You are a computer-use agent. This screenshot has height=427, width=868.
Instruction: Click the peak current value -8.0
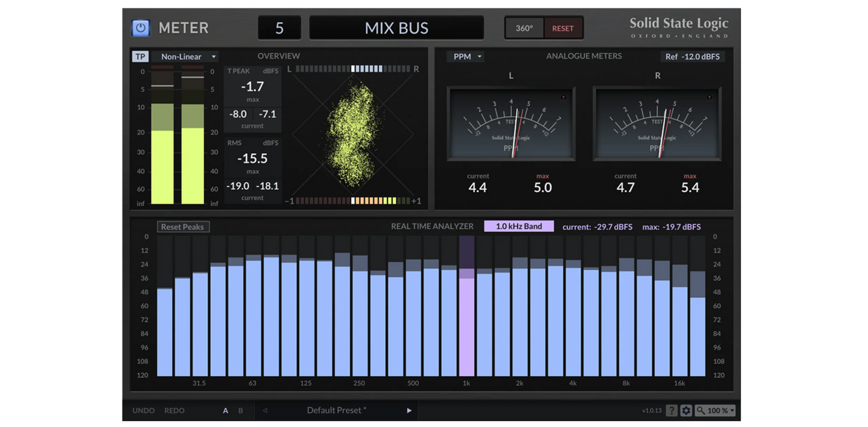(238, 114)
